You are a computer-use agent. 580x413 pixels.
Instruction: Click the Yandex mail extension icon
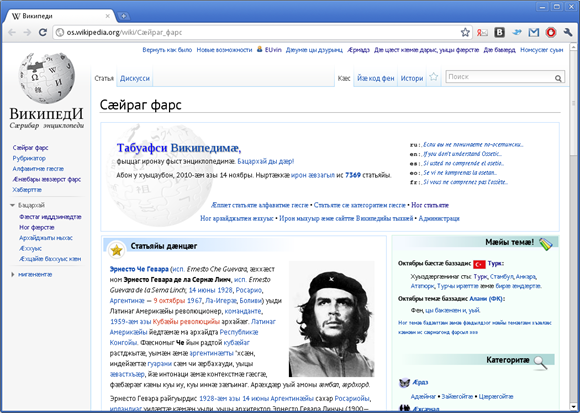click(482, 33)
